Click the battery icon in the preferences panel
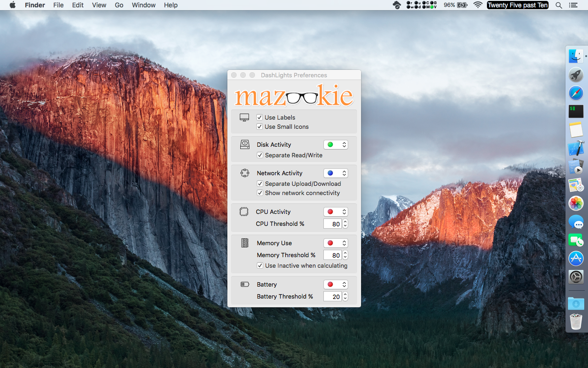Viewport: 588px width, 368px height. click(245, 284)
